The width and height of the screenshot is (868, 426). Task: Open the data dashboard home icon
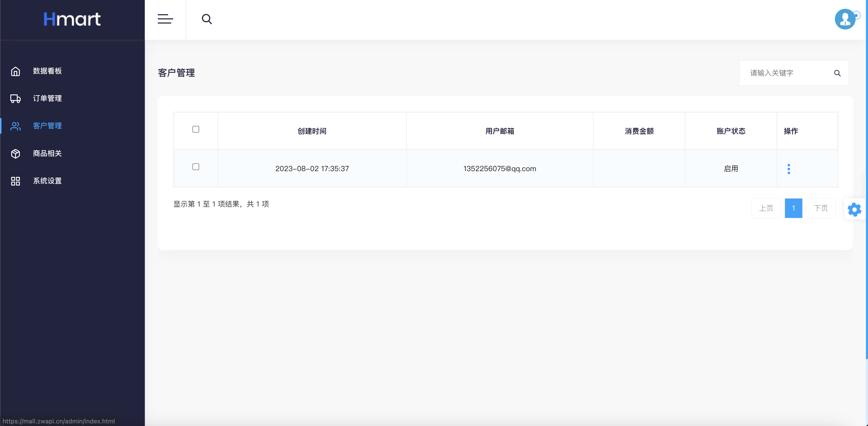click(16, 71)
